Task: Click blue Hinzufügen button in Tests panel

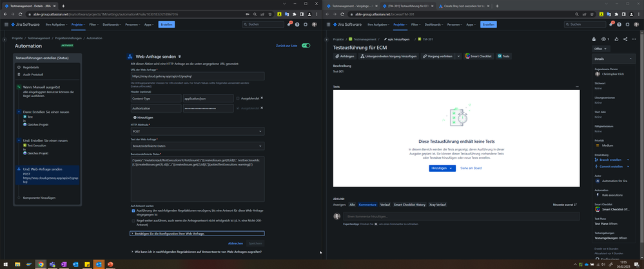Action: (442, 168)
